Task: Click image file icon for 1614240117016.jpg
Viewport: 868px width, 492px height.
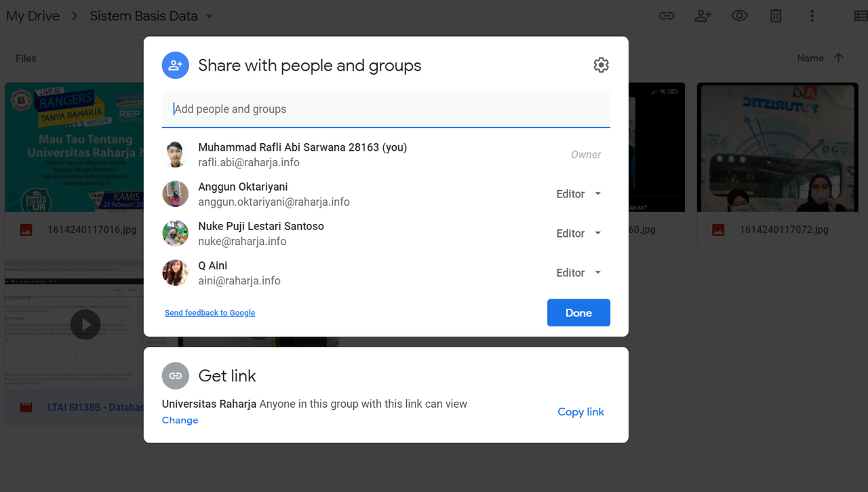Action: [x=26, y=230]
